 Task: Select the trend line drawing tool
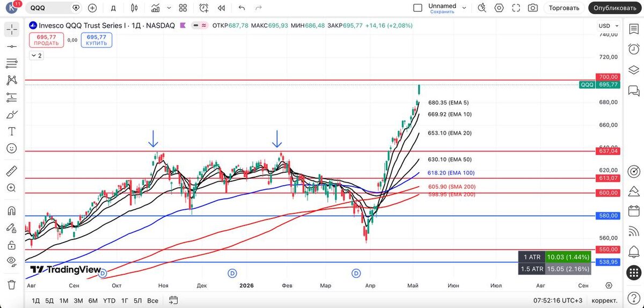(12, 47)
